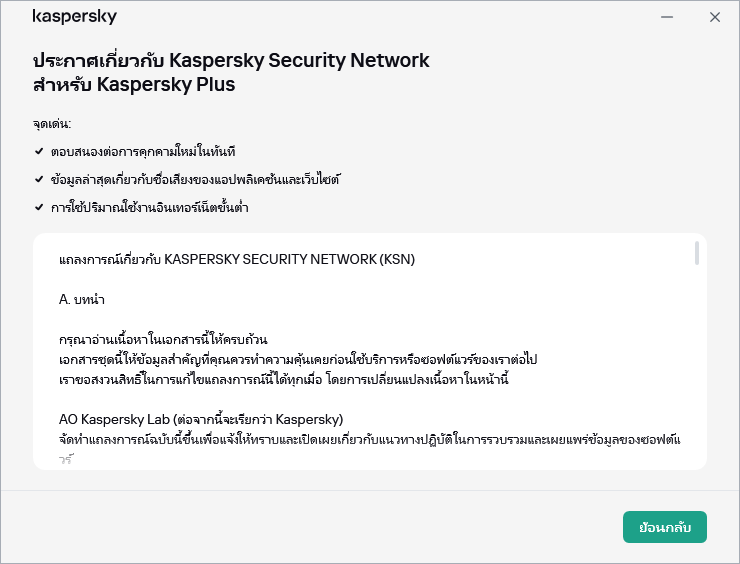The image size is (740, 564).
Task: Click the AO Kaspersky Lab line
Action: pos(202,416)
